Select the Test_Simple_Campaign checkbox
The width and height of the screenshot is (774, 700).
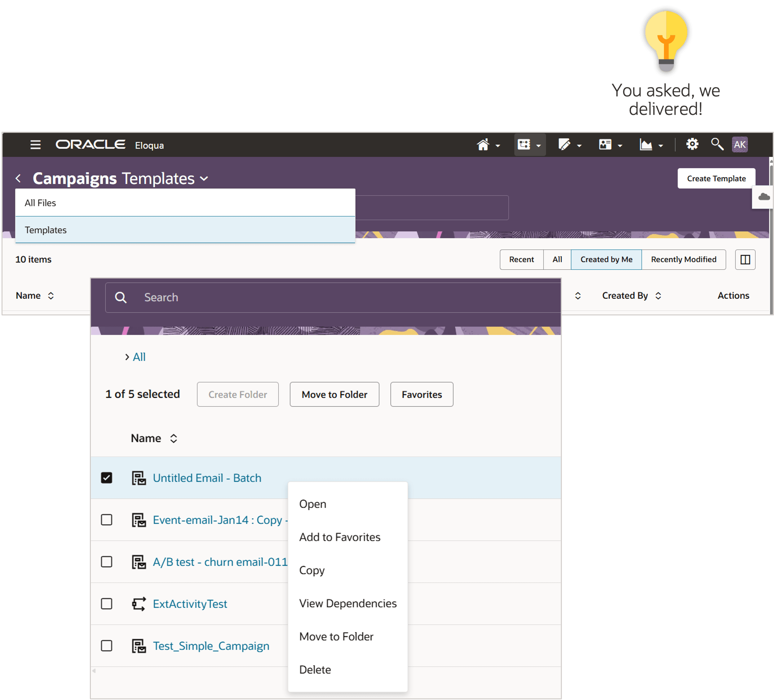click(106, 646)
